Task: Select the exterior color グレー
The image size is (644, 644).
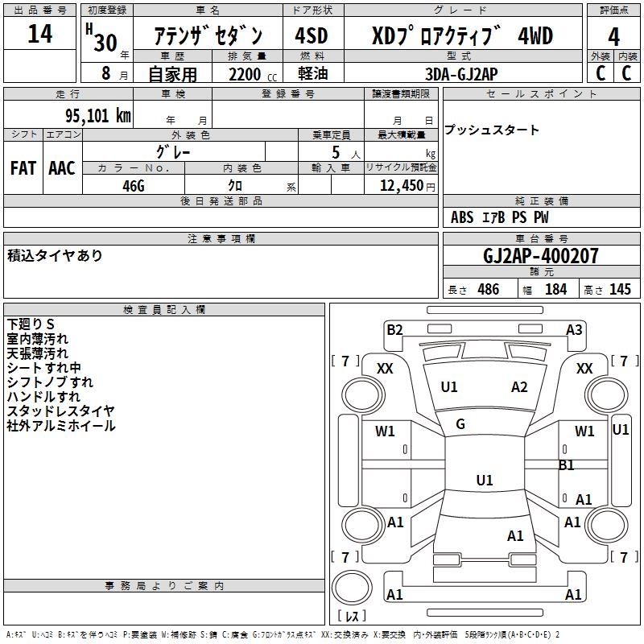Action: [173, 152]
